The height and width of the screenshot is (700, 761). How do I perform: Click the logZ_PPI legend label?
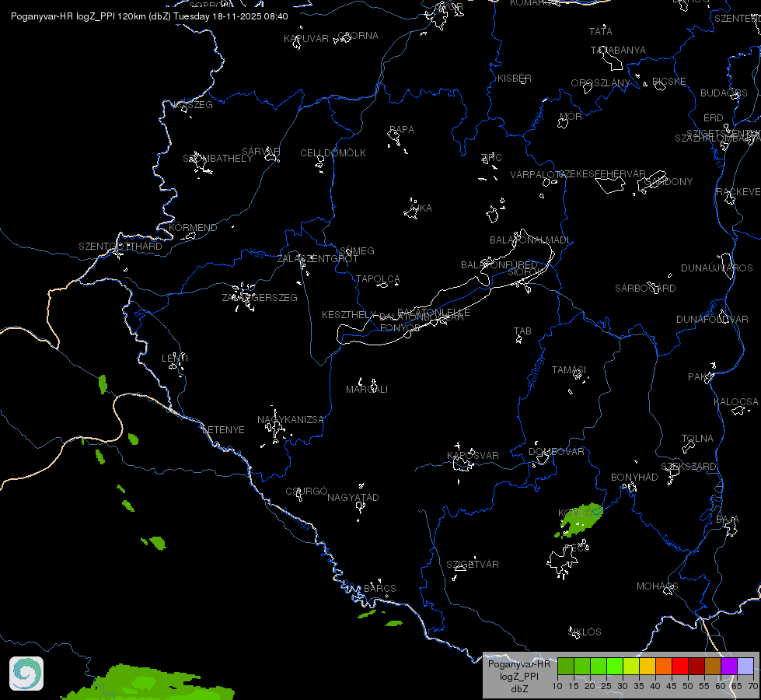[x=518, y=676]
